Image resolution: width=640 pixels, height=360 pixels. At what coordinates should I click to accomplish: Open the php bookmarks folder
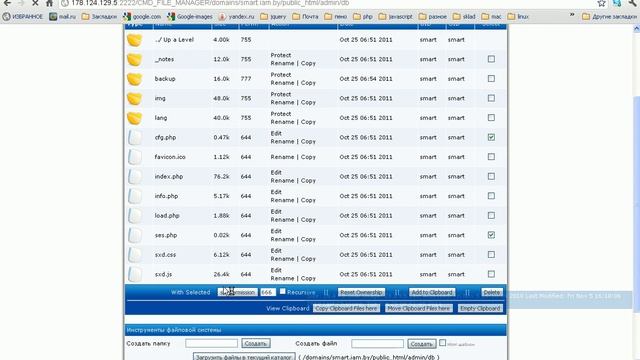click(x=363, y=17)
